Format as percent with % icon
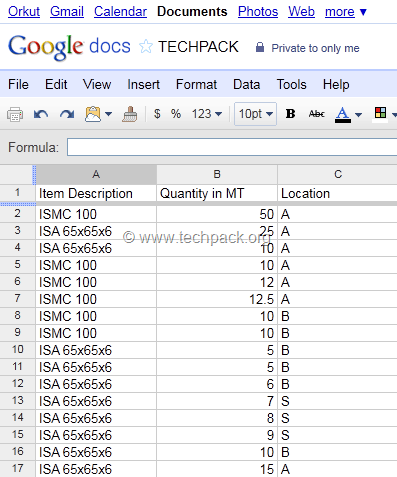The image size is (397, 477). (176, 114)
